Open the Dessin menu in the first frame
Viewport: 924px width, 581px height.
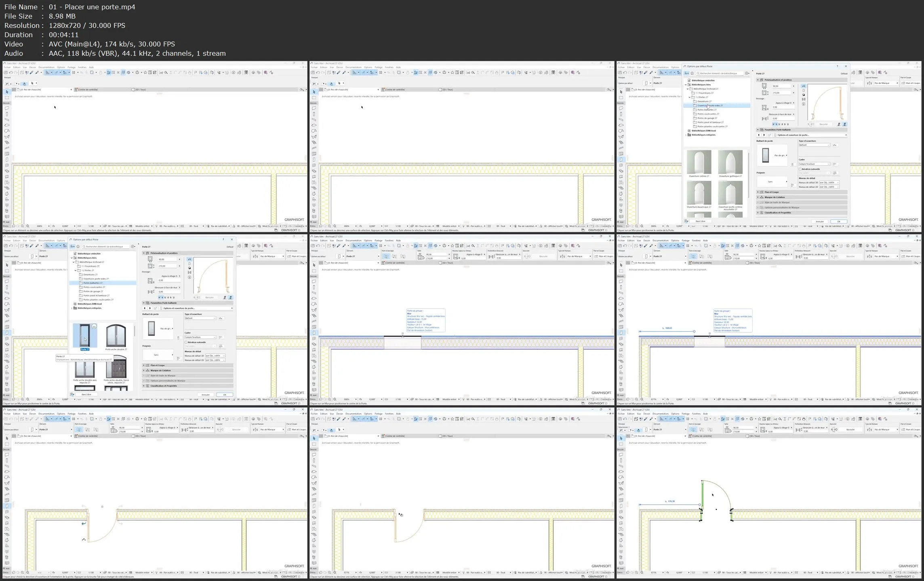[33, 67]
